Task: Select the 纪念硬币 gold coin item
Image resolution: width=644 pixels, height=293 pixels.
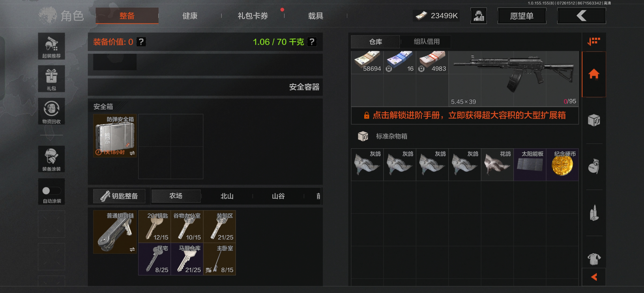Action: (x=562, y=165)
